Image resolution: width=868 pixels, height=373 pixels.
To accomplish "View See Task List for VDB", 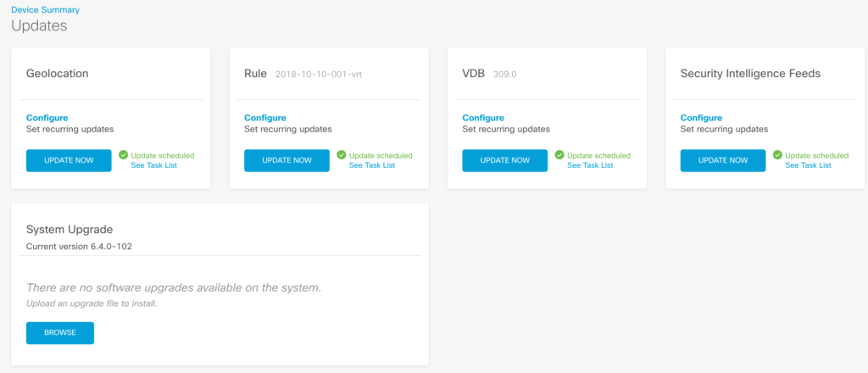I will coord(590,165).
